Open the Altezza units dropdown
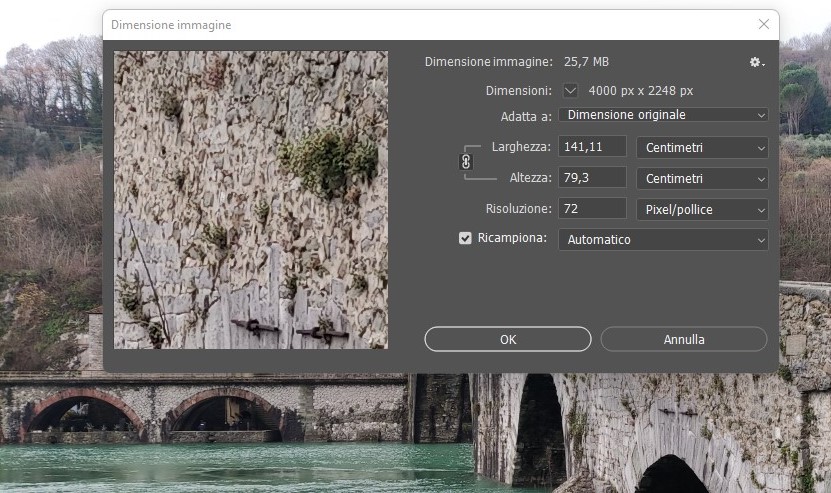This screenshot has width=831, height=493. [x=702, y=178]
